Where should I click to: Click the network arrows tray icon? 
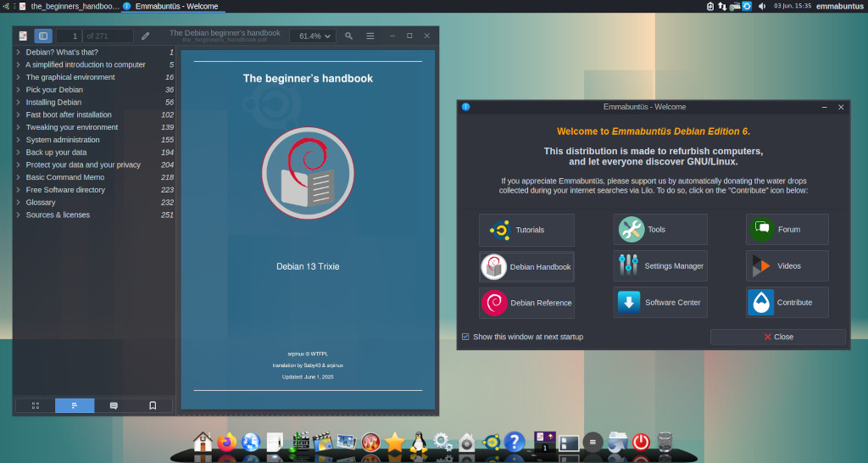722,6
